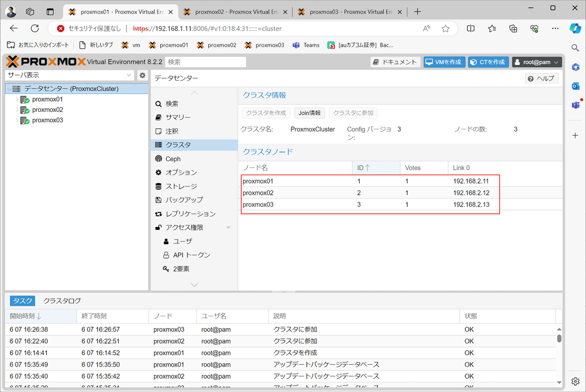This screenshot has width=586, height=392.
Task: Open the API トークン submenu item
Action: (194, 255)
